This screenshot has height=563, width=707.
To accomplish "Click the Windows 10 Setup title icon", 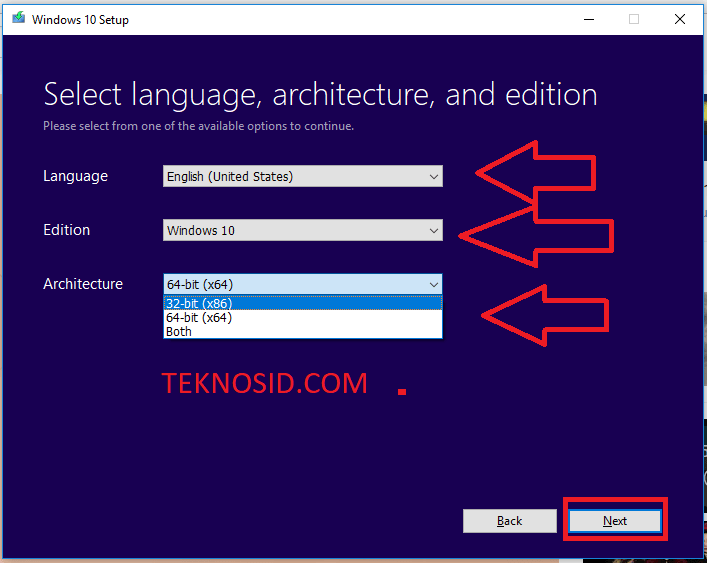I will pos(18,18).
